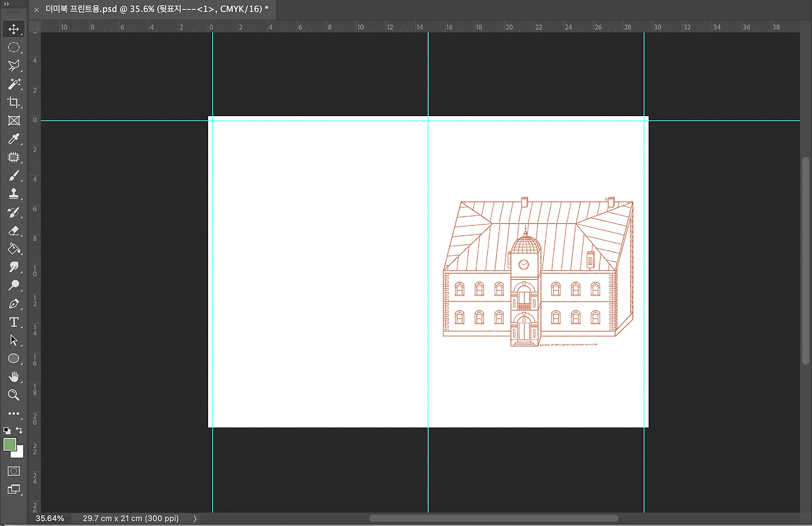The image size is (812, 526).
Task: Select the Hand tool
Action: [13, 377]
